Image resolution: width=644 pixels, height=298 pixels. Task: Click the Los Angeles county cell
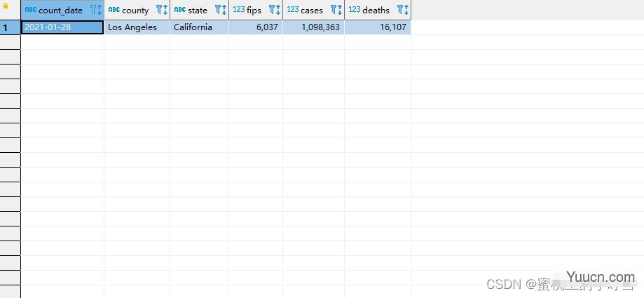point(137,27)
